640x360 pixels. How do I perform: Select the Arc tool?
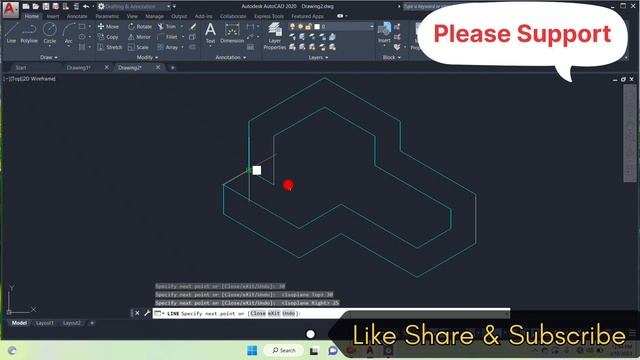69,33
